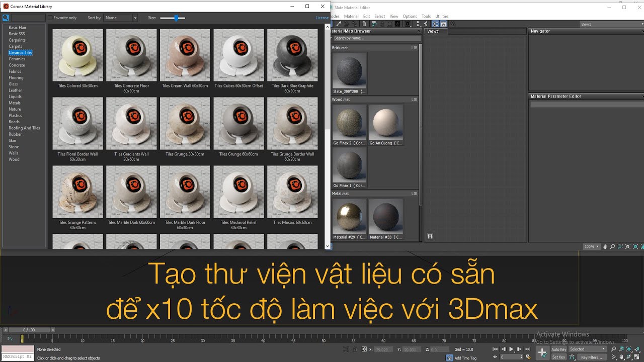
Task: Select Tiles Dark Blue Graphite 60x30cm thumbnail
Action: coord(292,54)
